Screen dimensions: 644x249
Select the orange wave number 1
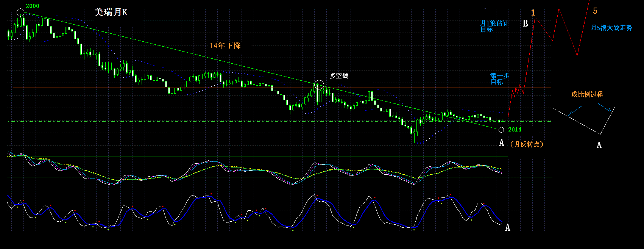[533, 13]
